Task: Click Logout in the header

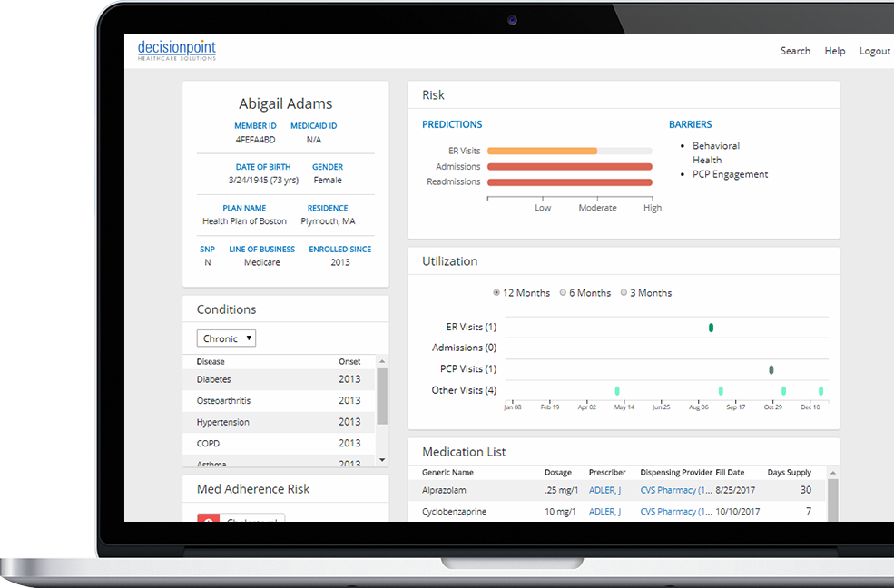Action: pyautogui.click(x=875, y=51)
